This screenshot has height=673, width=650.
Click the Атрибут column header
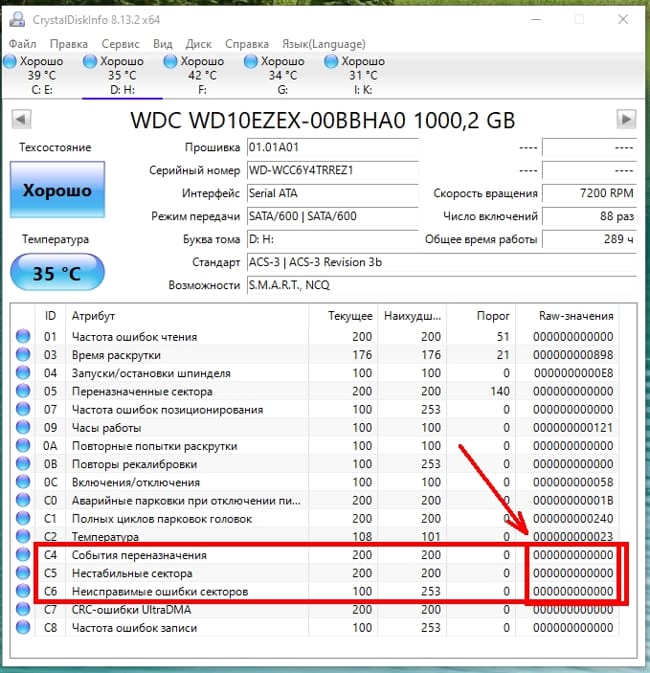coord(187,316)
